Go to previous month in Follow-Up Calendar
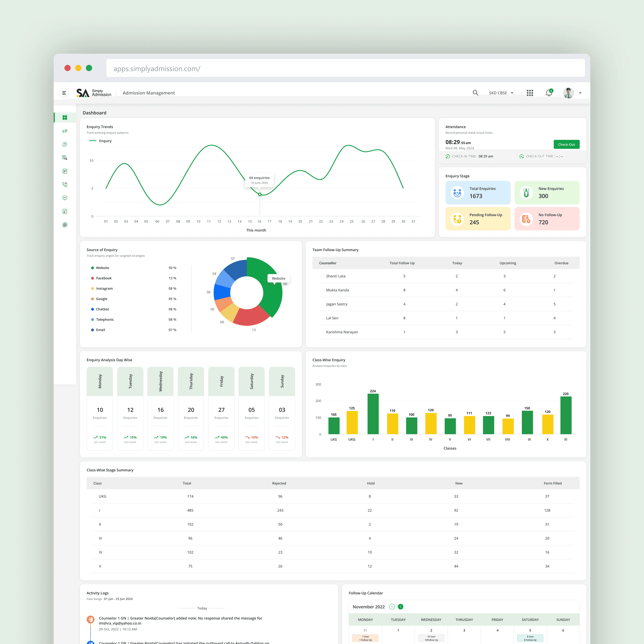Image resolution: width=644 pixels, height=644 pixels. tap(392, 607)
